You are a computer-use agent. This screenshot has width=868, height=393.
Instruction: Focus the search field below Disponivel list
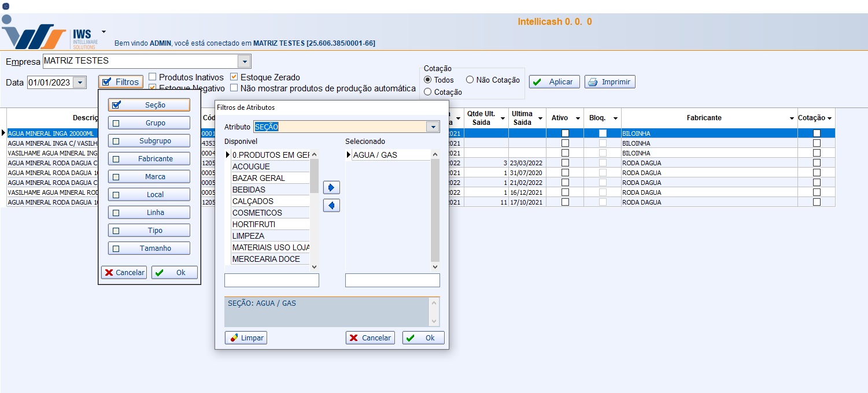click(x=272, y=280)
